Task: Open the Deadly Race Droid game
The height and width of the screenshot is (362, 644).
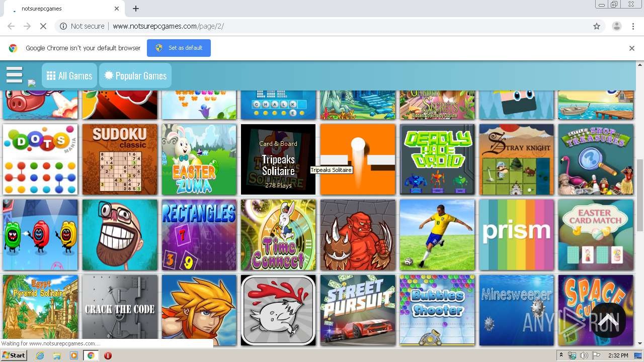Action: pos(437,159)
